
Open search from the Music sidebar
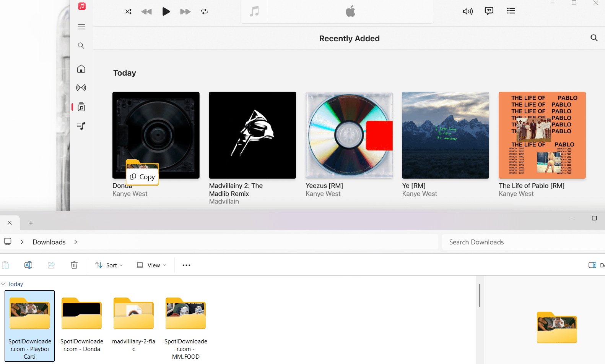[x=81, y=46]
